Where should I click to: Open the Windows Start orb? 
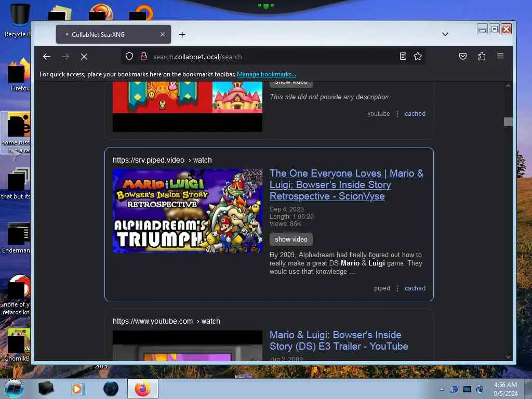14,389
